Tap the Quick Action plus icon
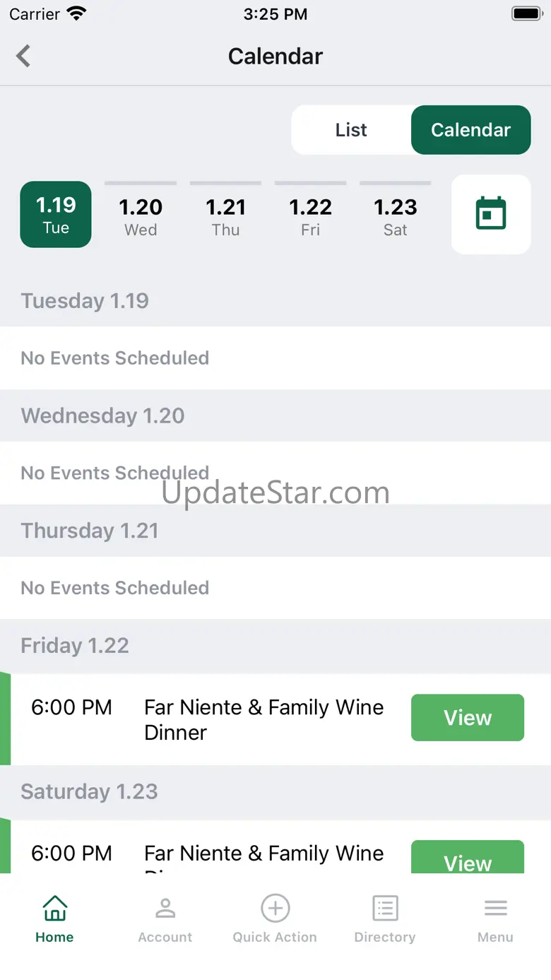This screenshot has height=980, width=551. (x=275, y=909)
